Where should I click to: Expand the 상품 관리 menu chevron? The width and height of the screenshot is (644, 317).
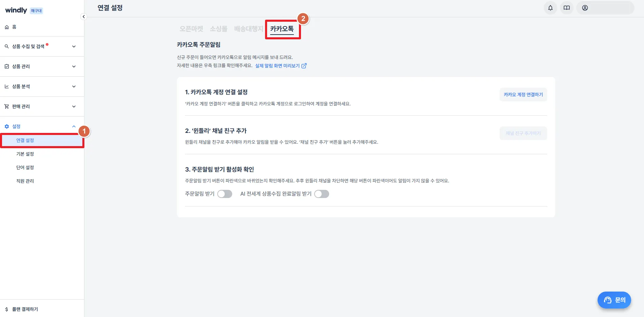[x=74, y=66]
